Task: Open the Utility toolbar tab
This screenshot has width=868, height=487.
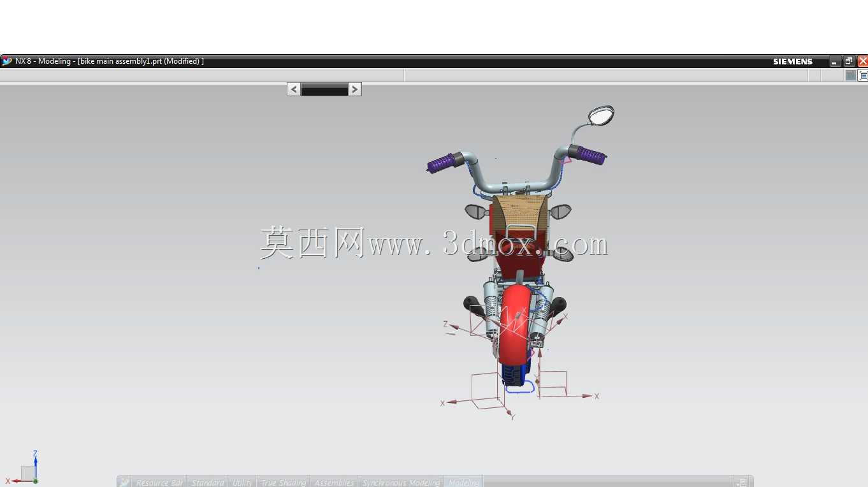Action: 242,483
